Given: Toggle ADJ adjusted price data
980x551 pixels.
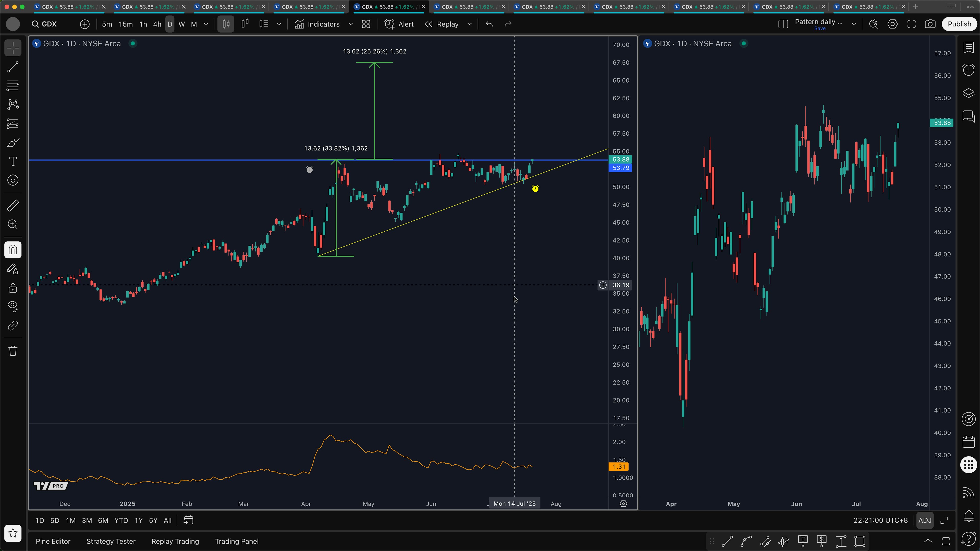Looking at the screenshot, I should point(925,521).
